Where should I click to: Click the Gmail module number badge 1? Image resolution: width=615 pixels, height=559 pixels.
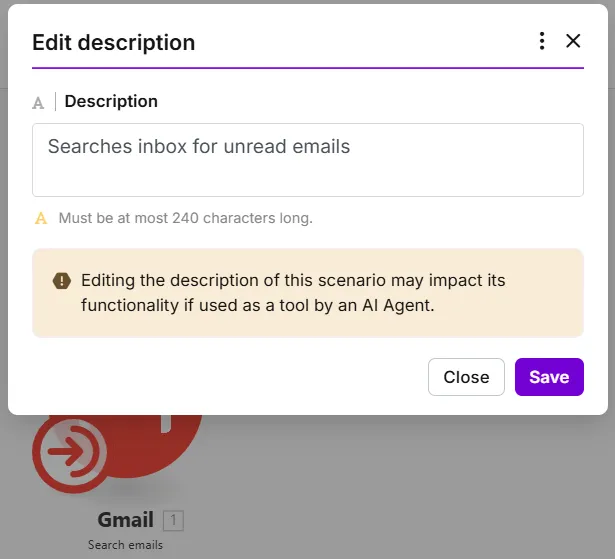pos(173,521)
